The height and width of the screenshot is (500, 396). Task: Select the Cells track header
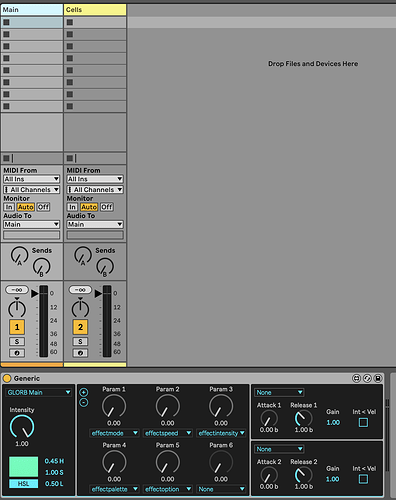95,10
